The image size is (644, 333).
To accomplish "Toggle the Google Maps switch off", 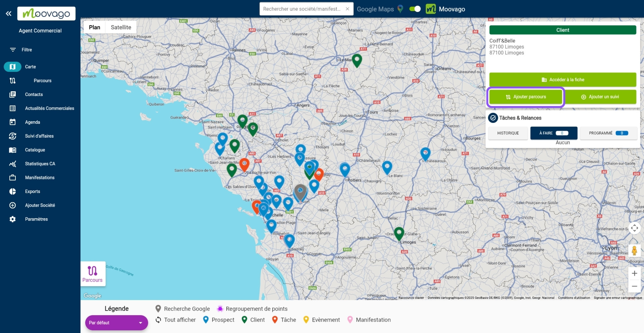I will click(415, 9).
